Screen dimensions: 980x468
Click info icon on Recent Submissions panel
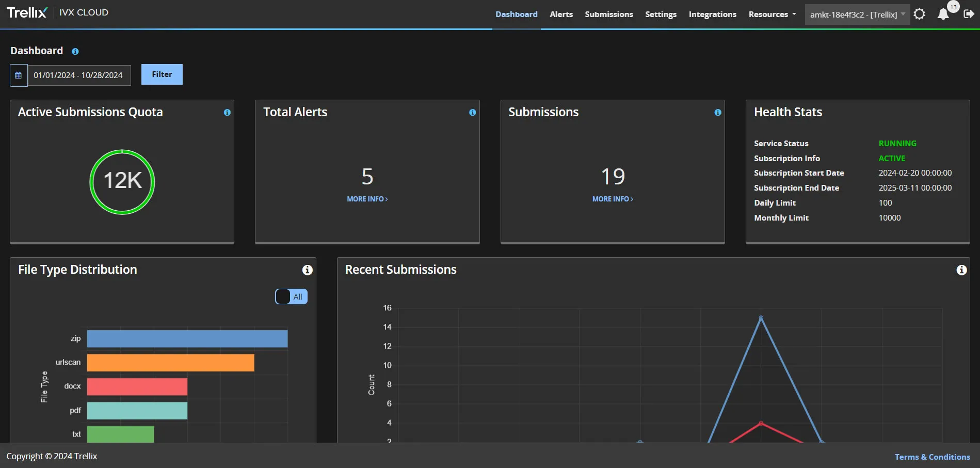(x=961, y=270)
